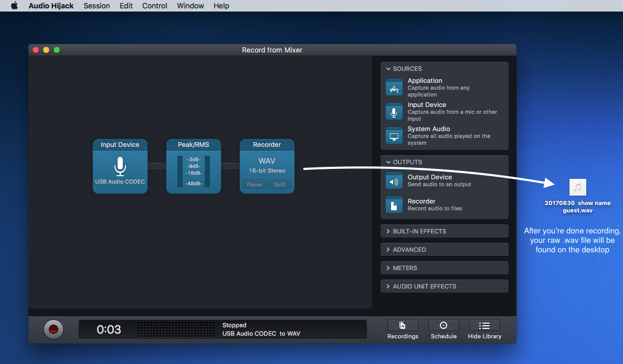623x364 pixels.
Task: Click the System Audio monitor icon
Action: [x=394, y=135]
